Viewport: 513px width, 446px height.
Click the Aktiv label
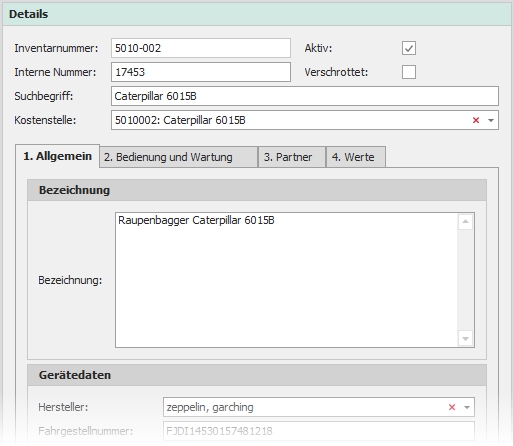coord(318,48)
